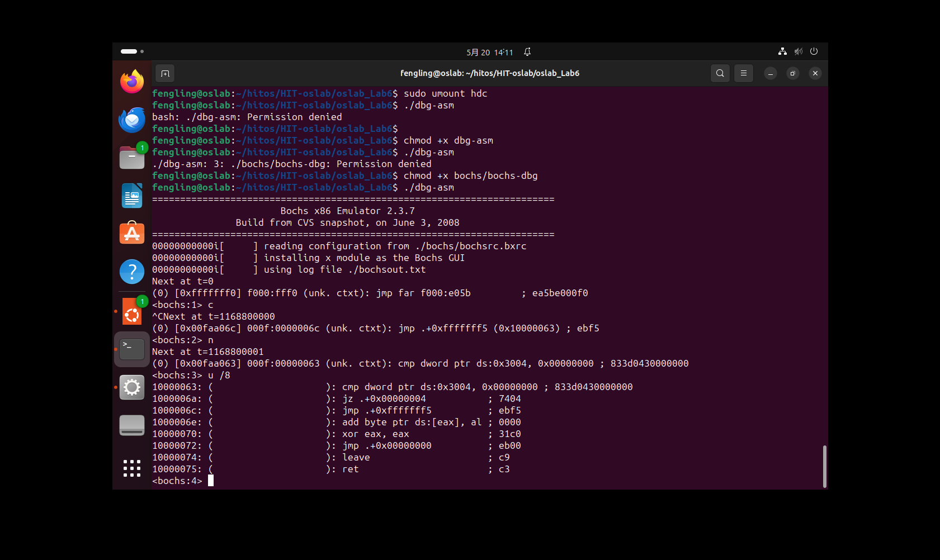
Task: Click the terminal vertical scrollbar
Action: coord(824,466)
